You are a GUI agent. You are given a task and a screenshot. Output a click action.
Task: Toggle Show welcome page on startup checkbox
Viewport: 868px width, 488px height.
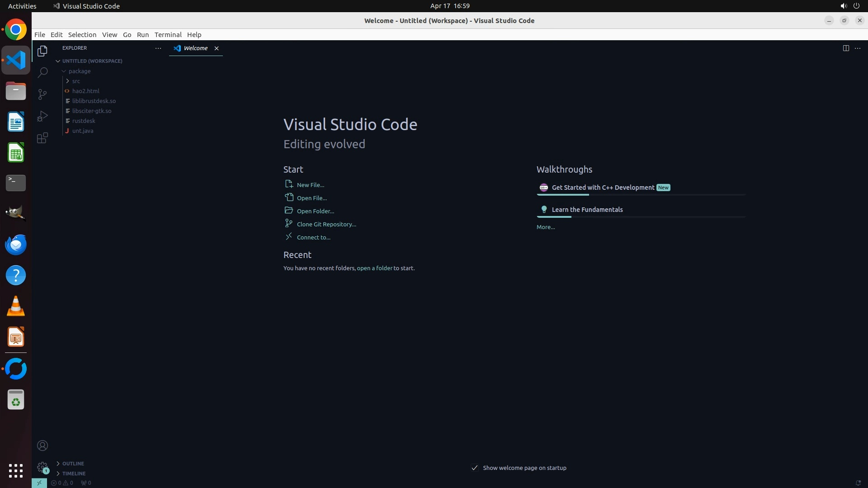click(474, 468)
